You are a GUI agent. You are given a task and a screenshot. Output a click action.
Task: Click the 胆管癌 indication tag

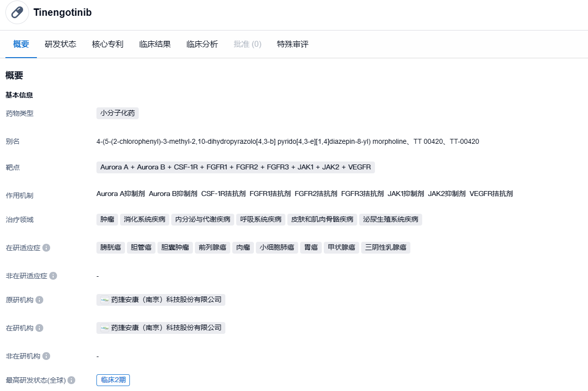click(141, 248)
